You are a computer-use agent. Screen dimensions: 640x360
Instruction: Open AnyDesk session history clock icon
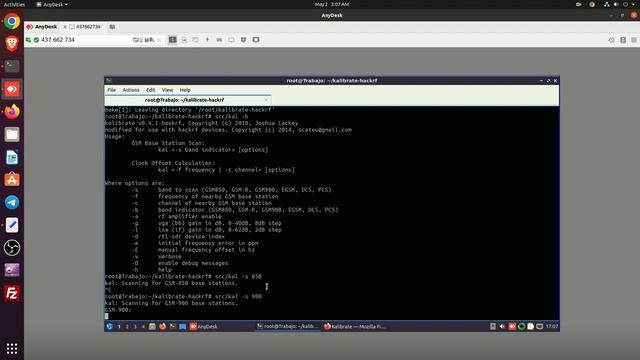[x=611, y=40]
